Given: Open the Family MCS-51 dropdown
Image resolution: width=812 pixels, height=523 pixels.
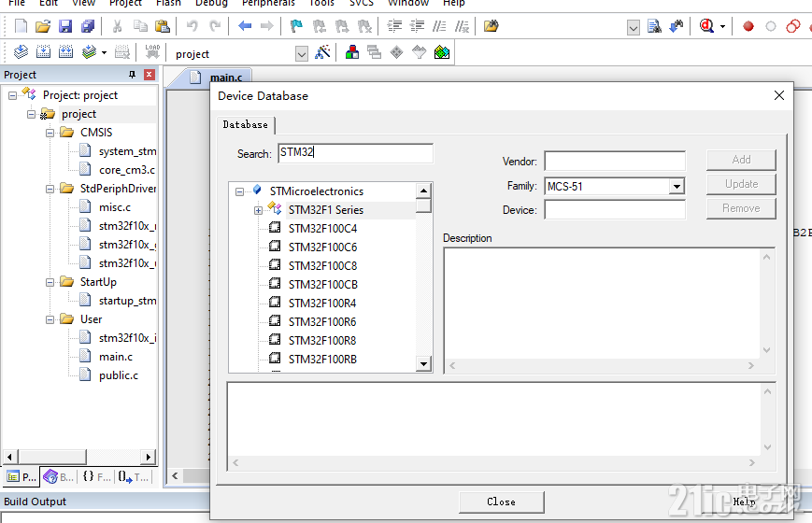Looking at the screenshot, I should 677,186.
